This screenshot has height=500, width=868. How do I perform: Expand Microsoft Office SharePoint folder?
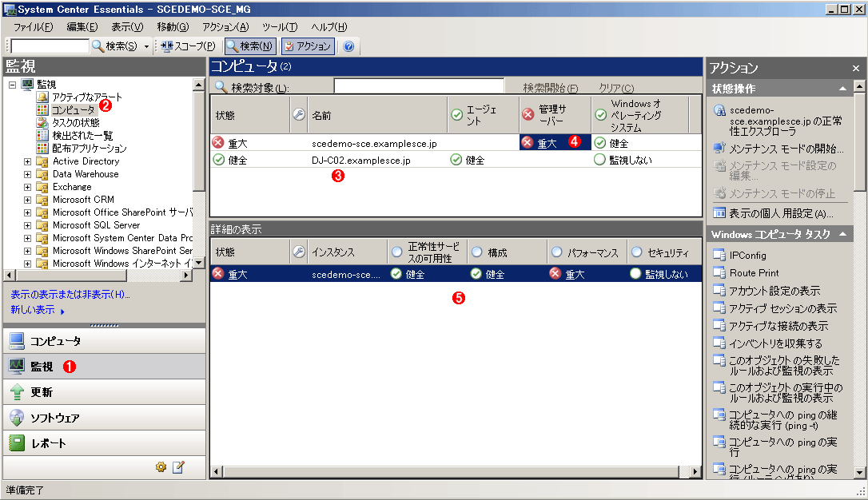coord(28,212)
